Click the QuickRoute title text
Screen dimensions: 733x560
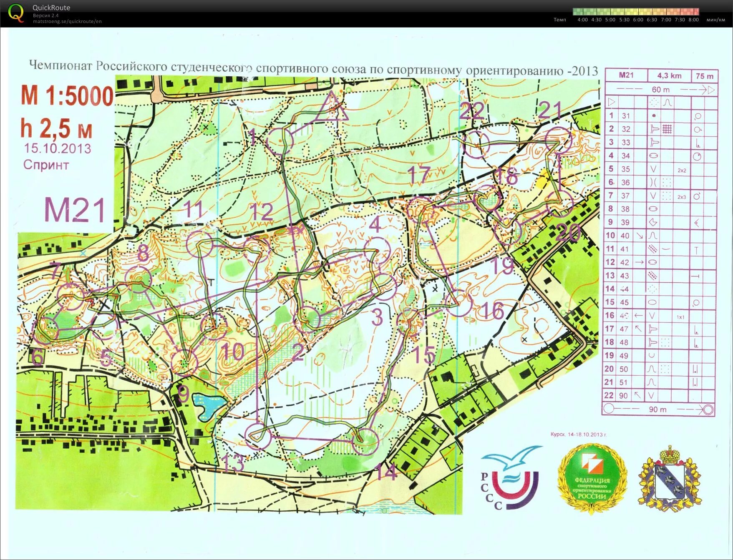[x=51, y=8]
